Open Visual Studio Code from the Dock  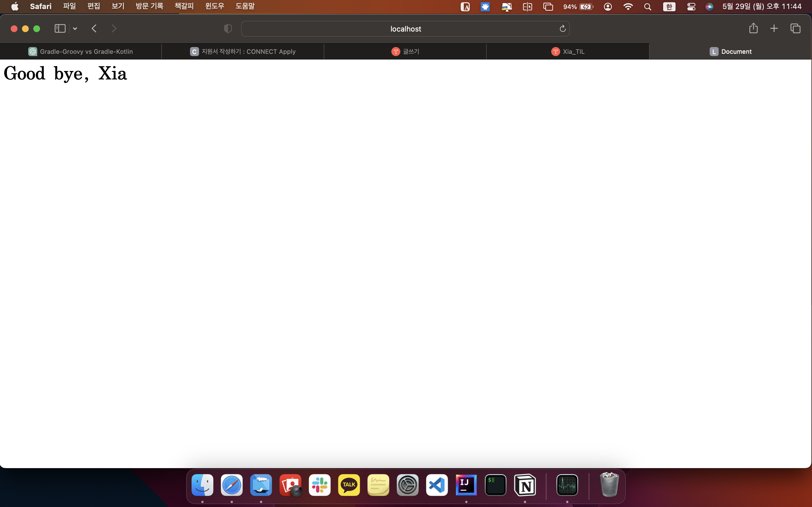437,485
